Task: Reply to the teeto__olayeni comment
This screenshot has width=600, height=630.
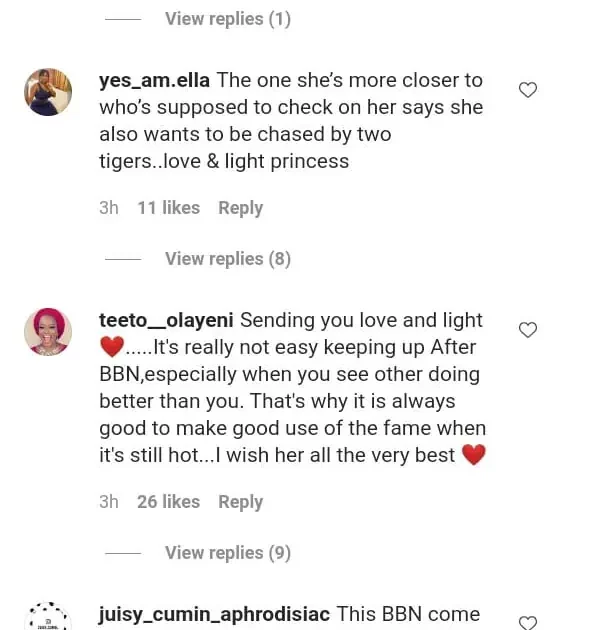Action: point(240,502)
